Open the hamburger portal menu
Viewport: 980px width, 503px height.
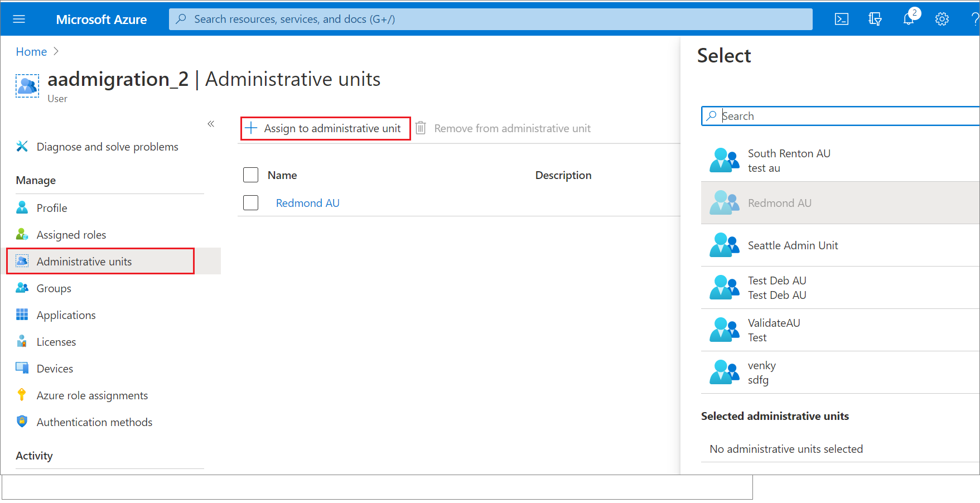pyautogui.click(x=19, y=20)
